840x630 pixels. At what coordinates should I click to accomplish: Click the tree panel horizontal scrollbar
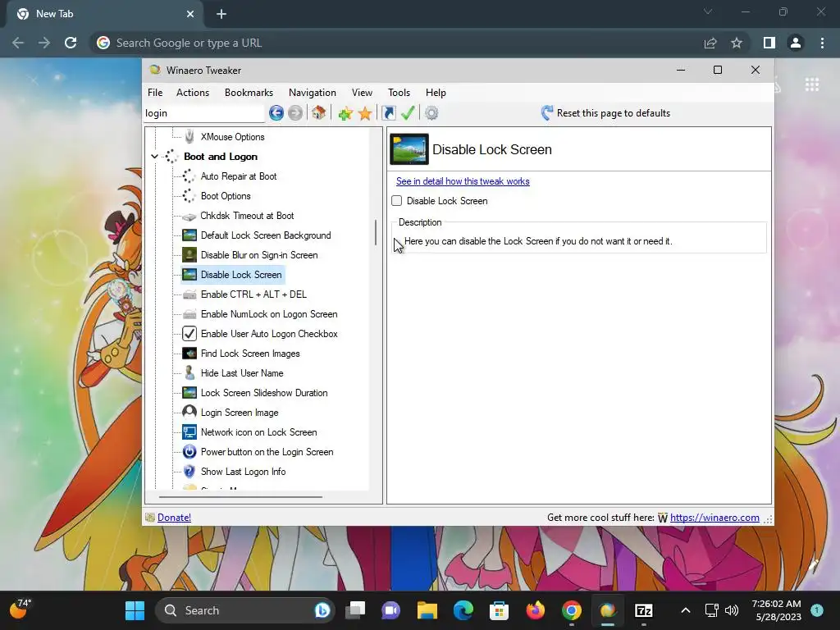240,497
